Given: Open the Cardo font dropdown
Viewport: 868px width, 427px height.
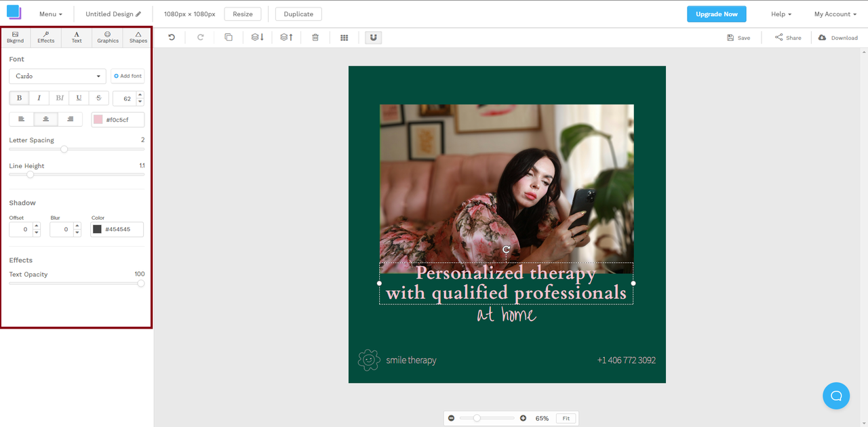Looking at the screenshot, I should (x=58, y=76).
